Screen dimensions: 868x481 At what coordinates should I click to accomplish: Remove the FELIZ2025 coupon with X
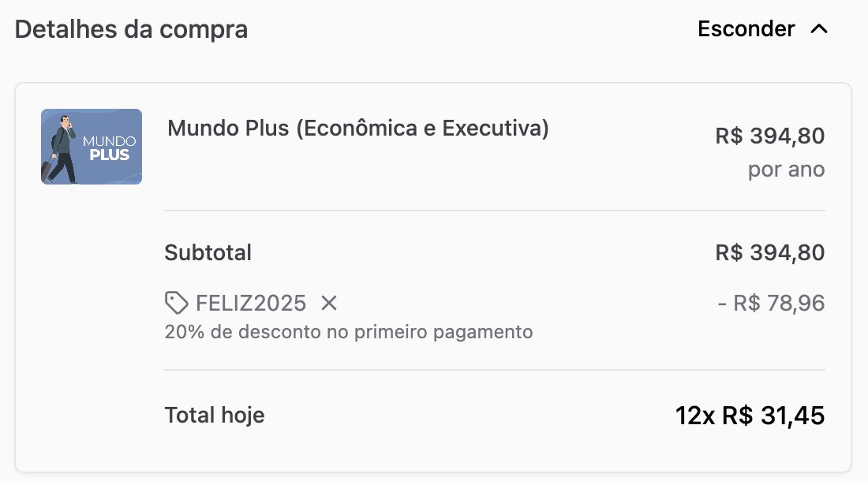click(x=329, y=303)
